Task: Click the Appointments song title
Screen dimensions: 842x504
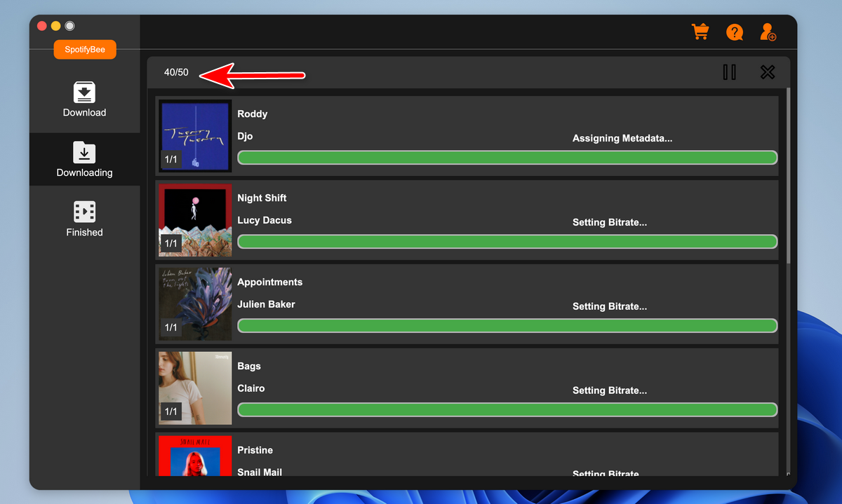Action: [270, 282]
